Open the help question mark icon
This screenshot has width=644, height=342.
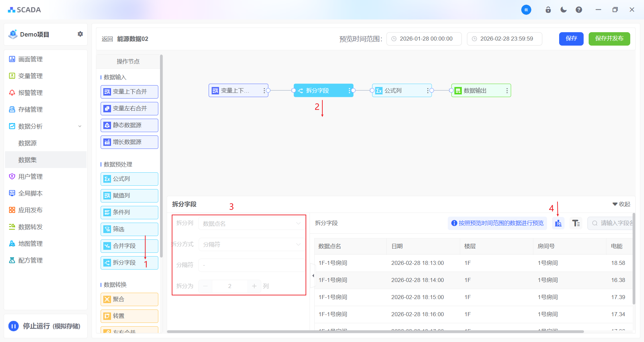579,10
